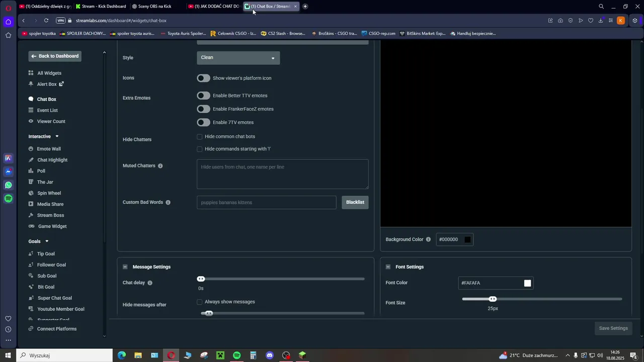The height and width of the screenshot is (362, 644).
Task: Switch to JAK DODAĆ CHAT DO tab
Action: [x=214, y=7]
